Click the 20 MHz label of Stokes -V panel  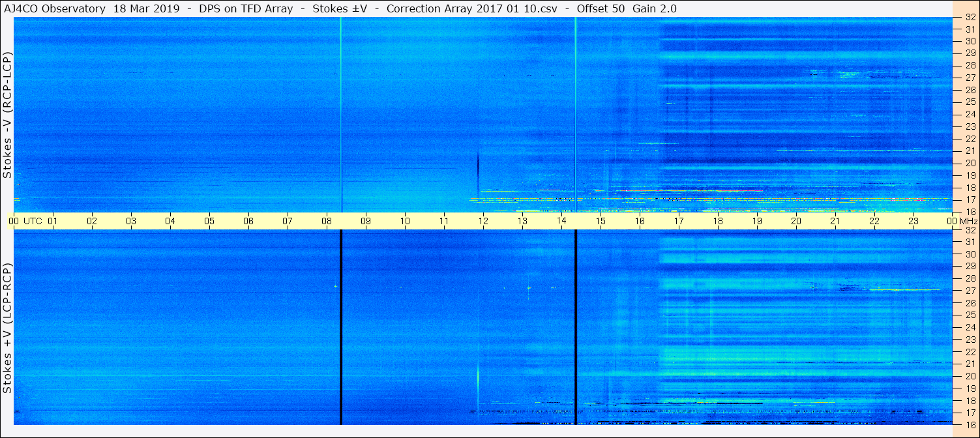click(970, 163)
